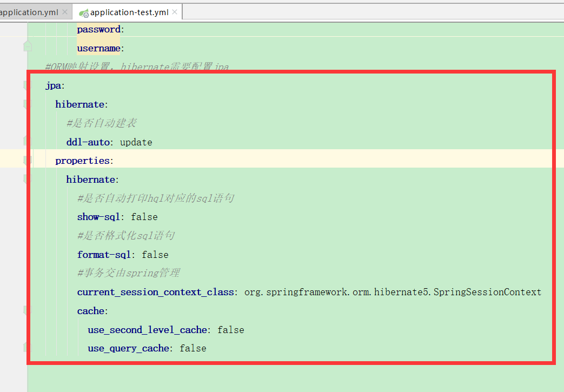Click the folding marker in the gutter near username
564x392 pixels.
[x=27, y=46]
